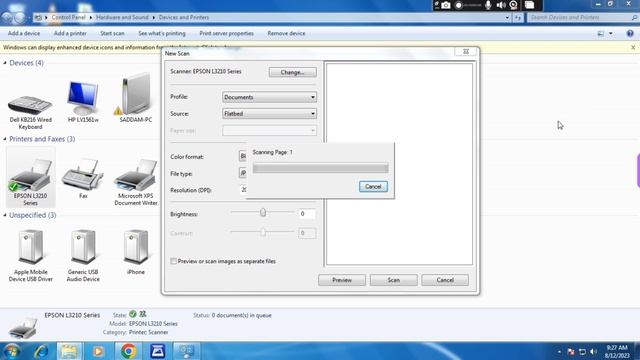The height and width of the screenshot is (360, 640).
Task: Open the Source dropdown showing Flatbed
Action: point(269,113)
